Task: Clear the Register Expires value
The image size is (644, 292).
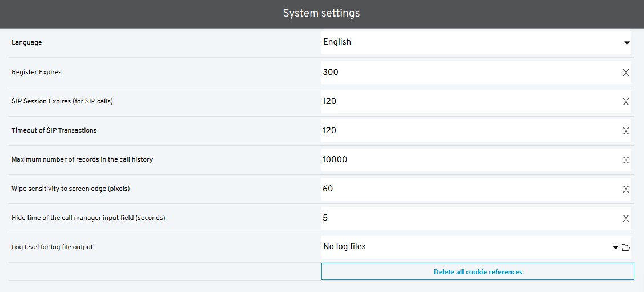Action: pos(626,73)
